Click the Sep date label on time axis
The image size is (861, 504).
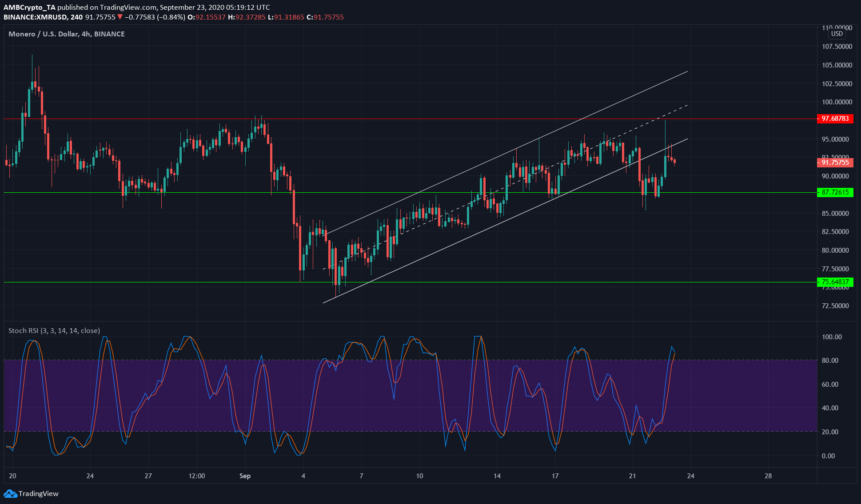[x=245, y=476]
